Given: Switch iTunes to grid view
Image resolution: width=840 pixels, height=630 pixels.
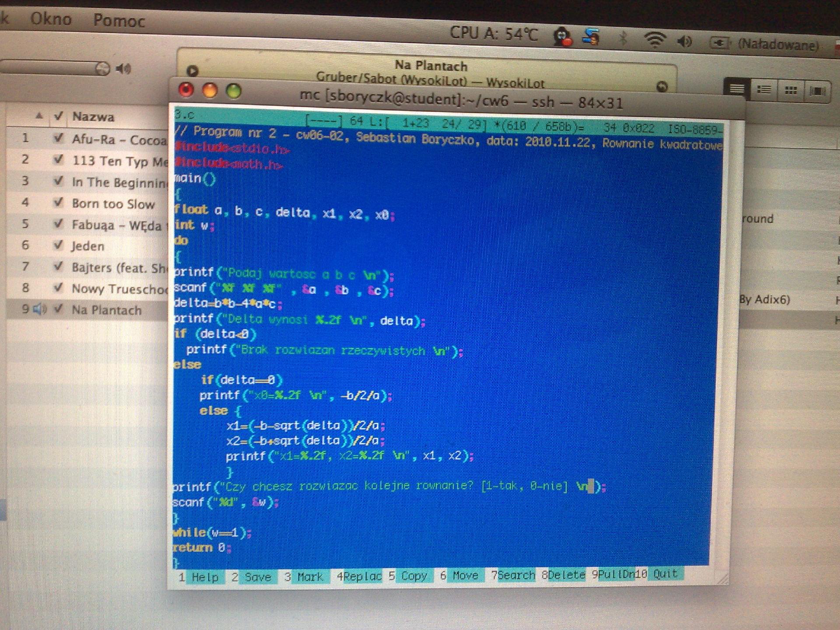Looking at the screenshot, I should click(791, 91).
